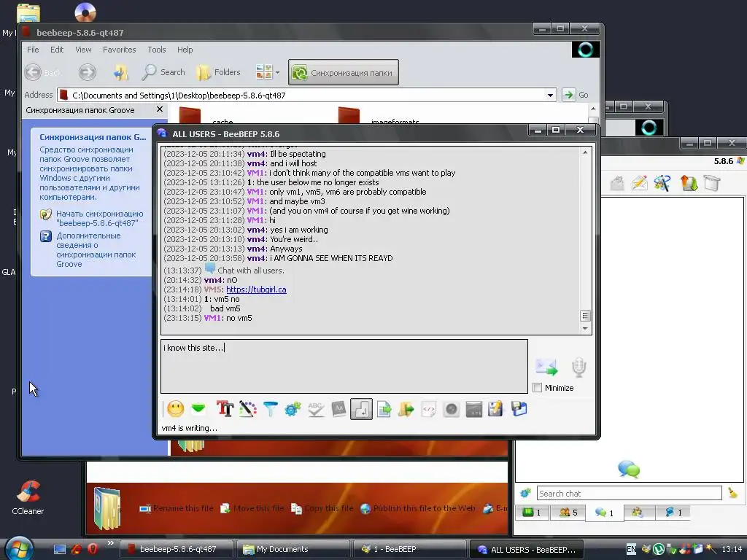Screen dimensions: 747x560
Task: Click the chat scrollbar thumb handle
Action: [585, 316]
